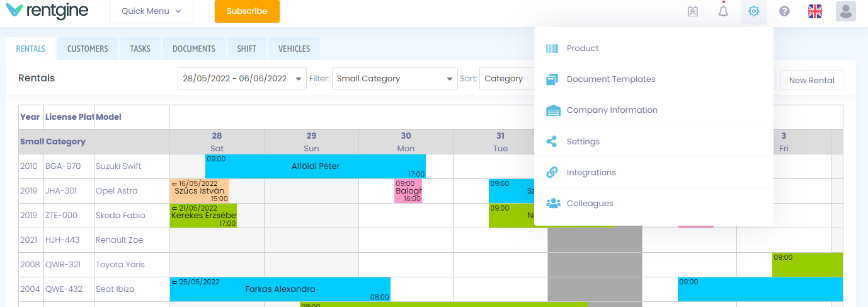Switch to the Customers tab

pyautogui.click(x=88, y=49)
